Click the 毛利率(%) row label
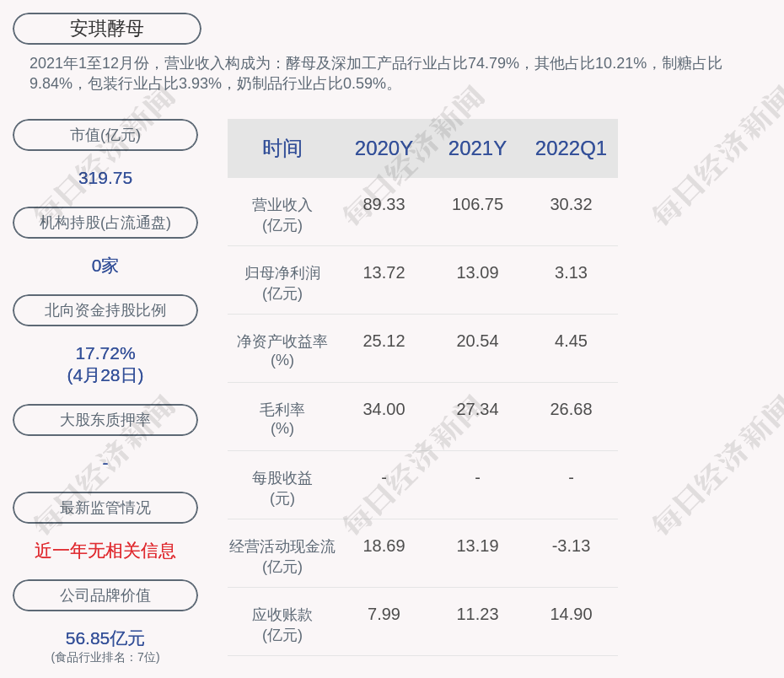The width and height of the screenshot is (784, 678). pos(282,419)
